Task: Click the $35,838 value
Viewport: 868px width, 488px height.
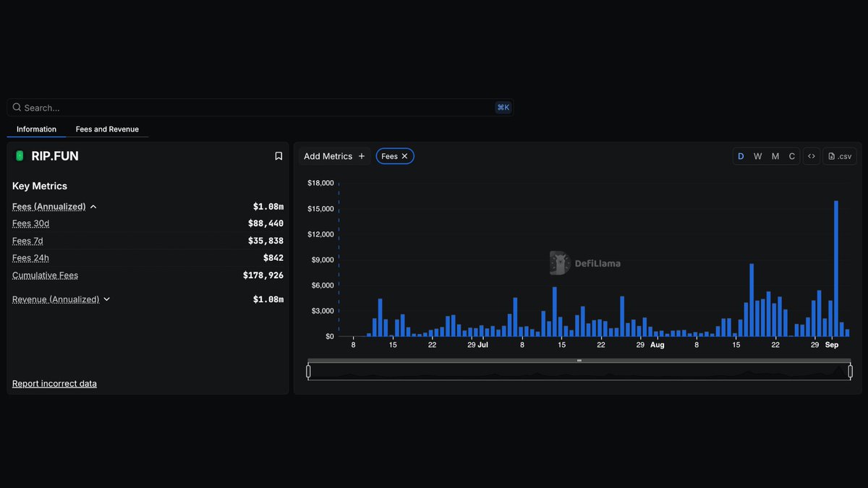Action: 265,241
